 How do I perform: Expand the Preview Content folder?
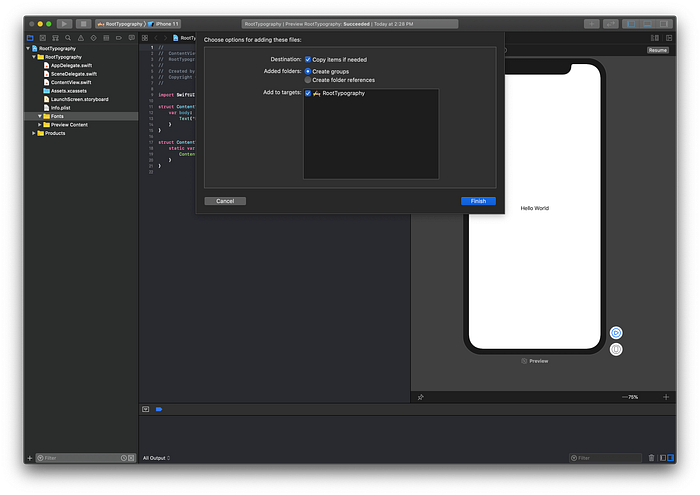coord(39,125)
